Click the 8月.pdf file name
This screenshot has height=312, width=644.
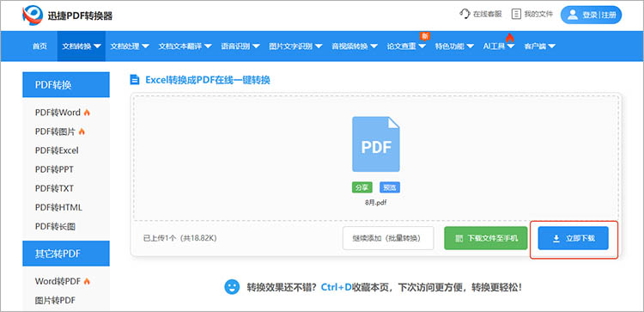376,203
